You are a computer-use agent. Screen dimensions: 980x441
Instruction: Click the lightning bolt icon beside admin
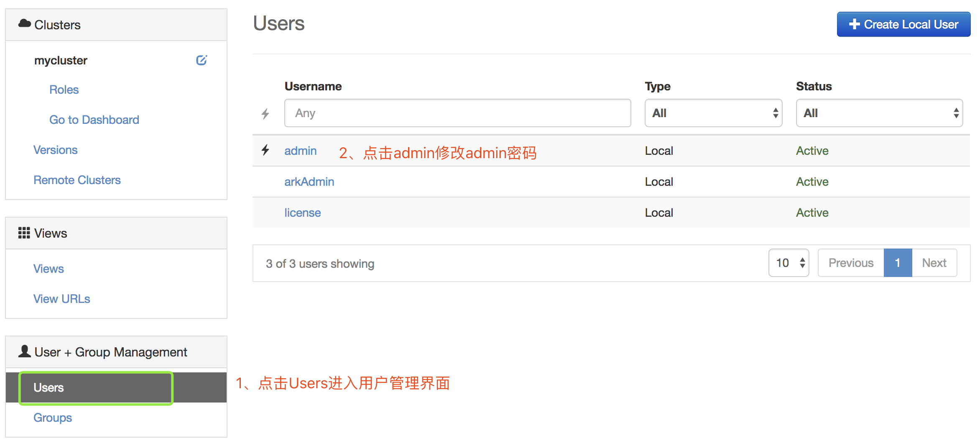tap(265, 150)
